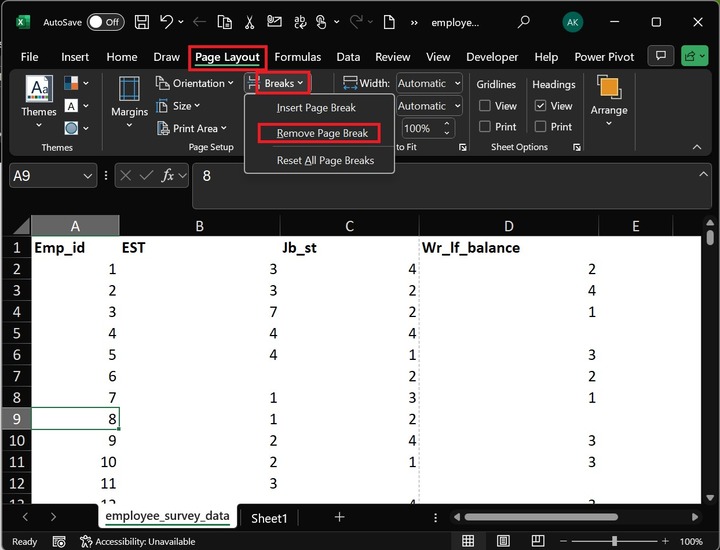
Task: Click the insert function fx icon
Action: click(170, 176)
